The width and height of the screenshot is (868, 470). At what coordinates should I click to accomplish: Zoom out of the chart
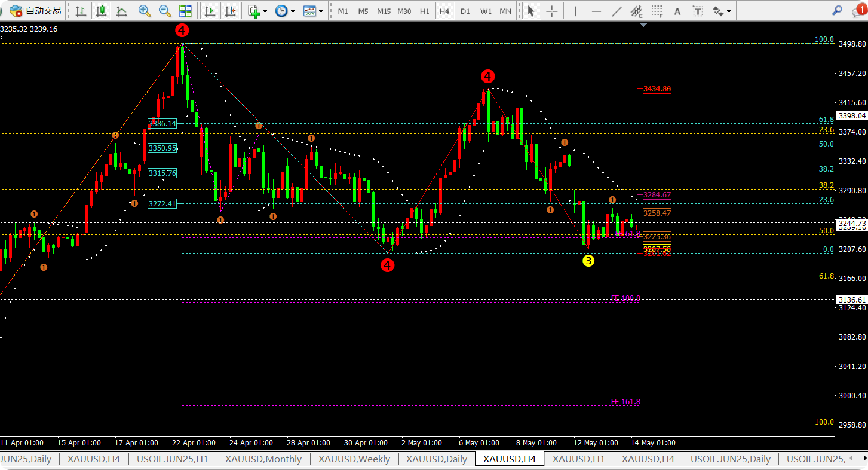click(164, 11)
